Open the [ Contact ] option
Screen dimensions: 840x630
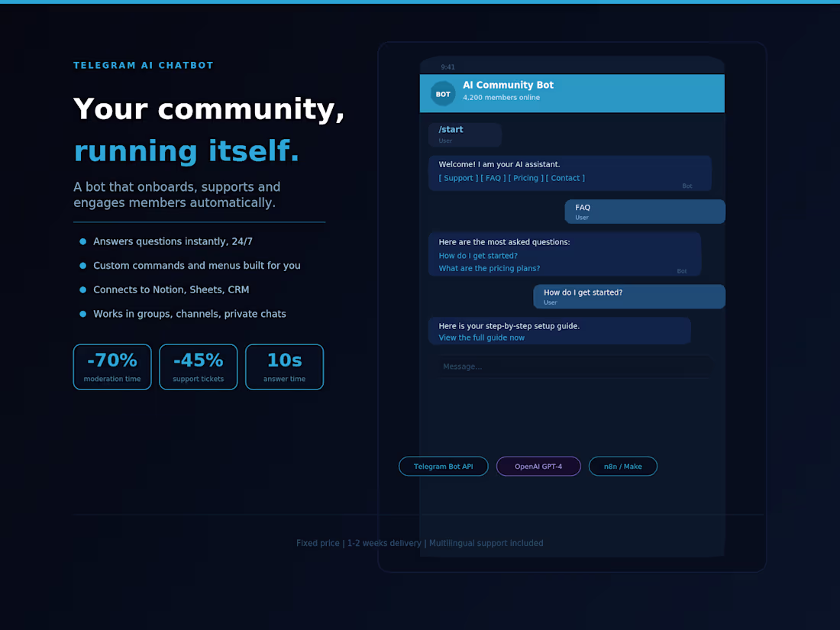tap(566, 177)
